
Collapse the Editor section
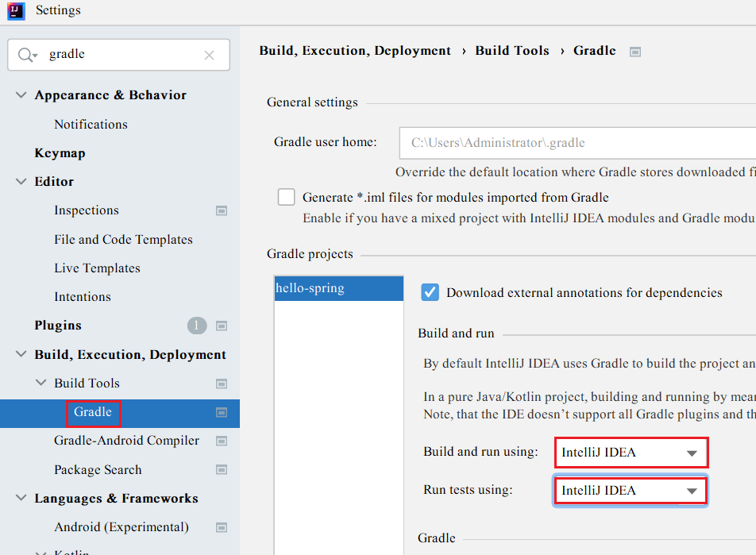21,182
